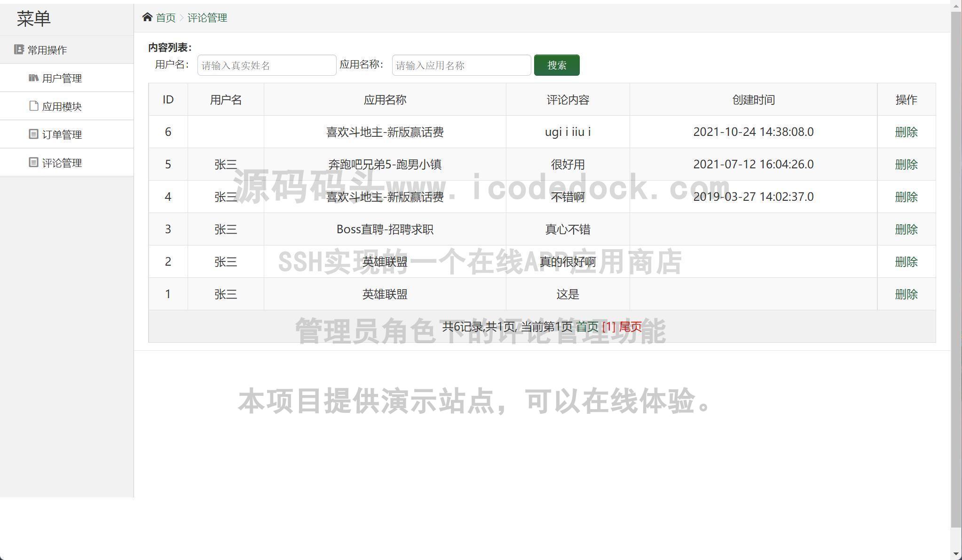Delete the 很好用 comment row

point(906,165)
